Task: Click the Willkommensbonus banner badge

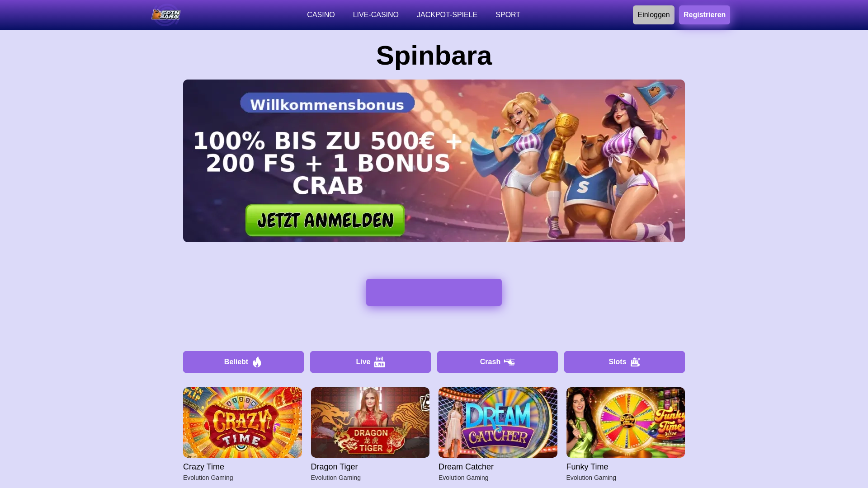Action: click(327, 104)
